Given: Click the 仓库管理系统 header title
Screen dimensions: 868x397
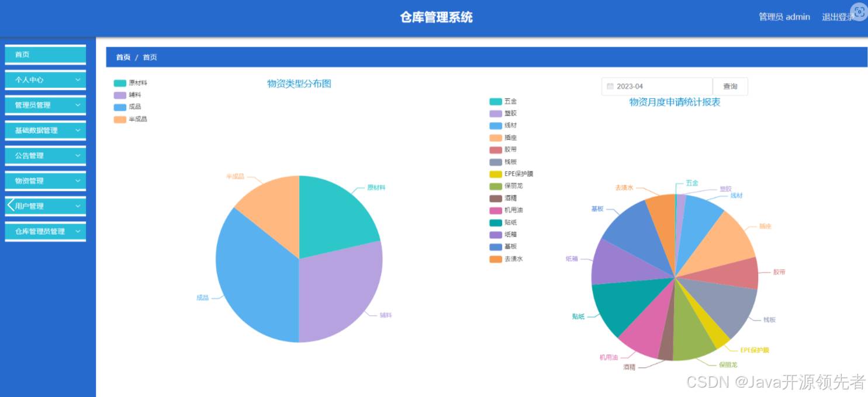Looking at the screenshot, I should point(436,18).
